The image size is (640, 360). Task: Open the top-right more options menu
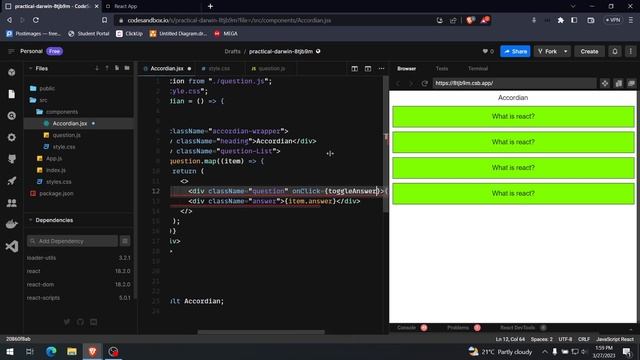point(630,51)
